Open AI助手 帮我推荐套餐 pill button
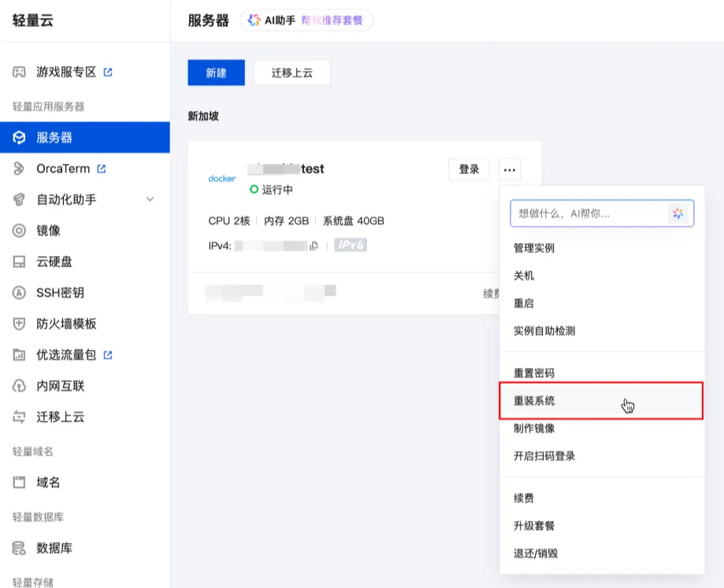 (306, 20)
